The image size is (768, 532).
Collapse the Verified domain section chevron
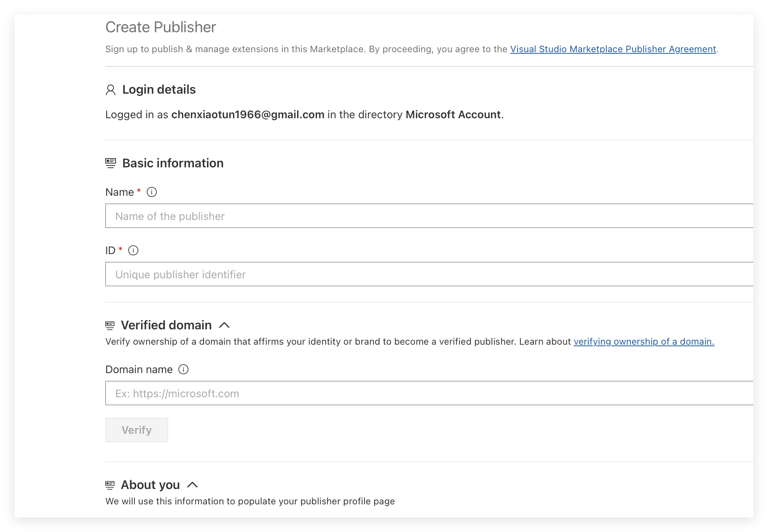click(224, 325)
